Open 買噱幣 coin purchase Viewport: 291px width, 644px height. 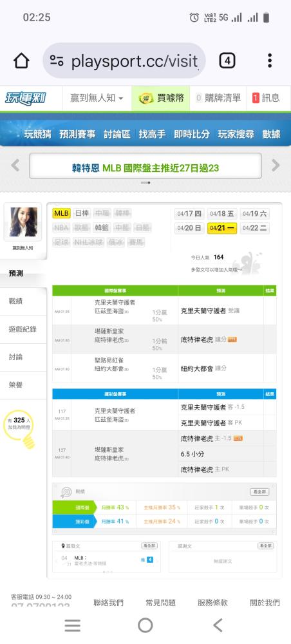161,98
